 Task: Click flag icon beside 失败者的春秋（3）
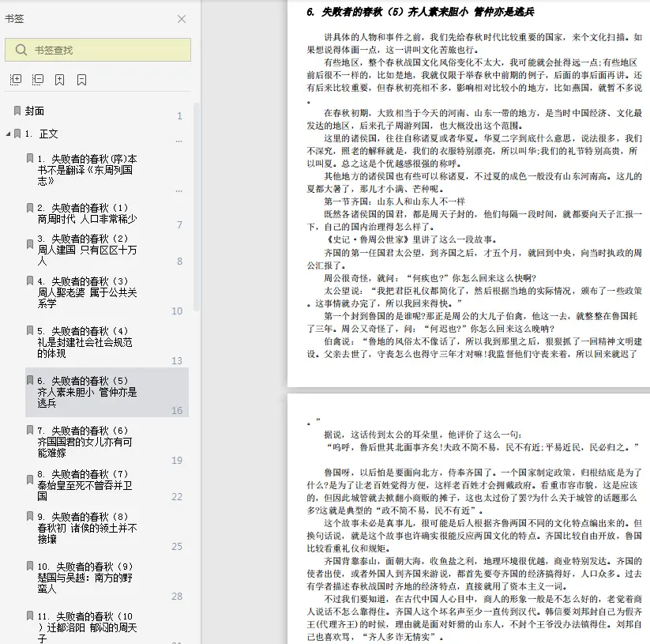tap(30, 281)
